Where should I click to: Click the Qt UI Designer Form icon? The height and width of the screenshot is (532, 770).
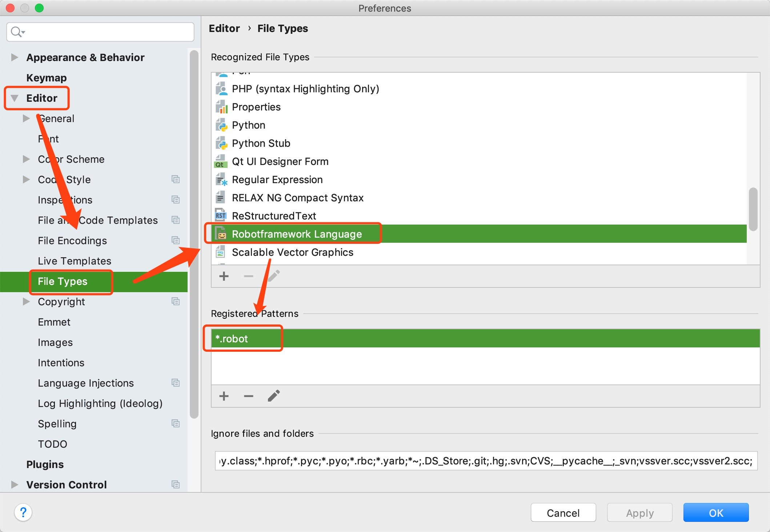tap(220, 162)
